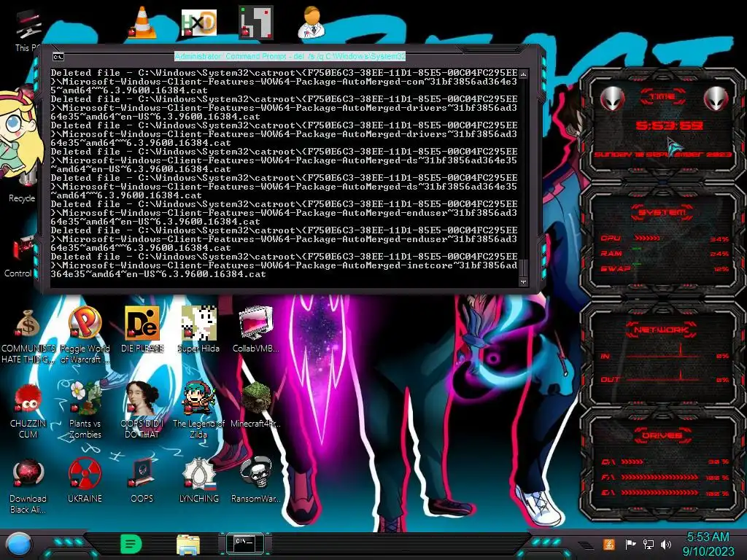Click the DRIVES widget header label
747x560 pixels.
662,435
